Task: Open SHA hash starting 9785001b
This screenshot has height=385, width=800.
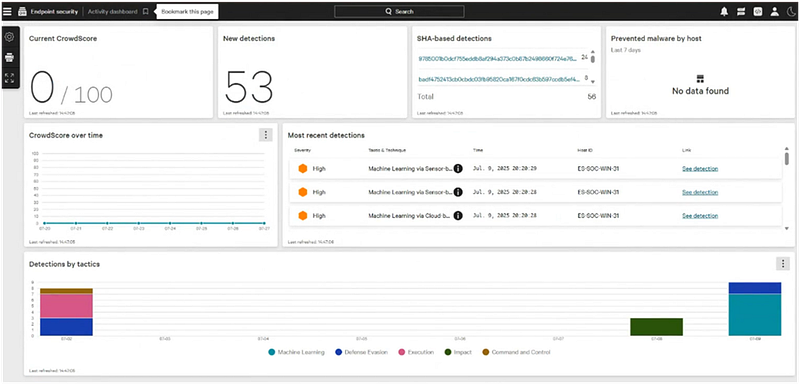Action: point(498,58)
